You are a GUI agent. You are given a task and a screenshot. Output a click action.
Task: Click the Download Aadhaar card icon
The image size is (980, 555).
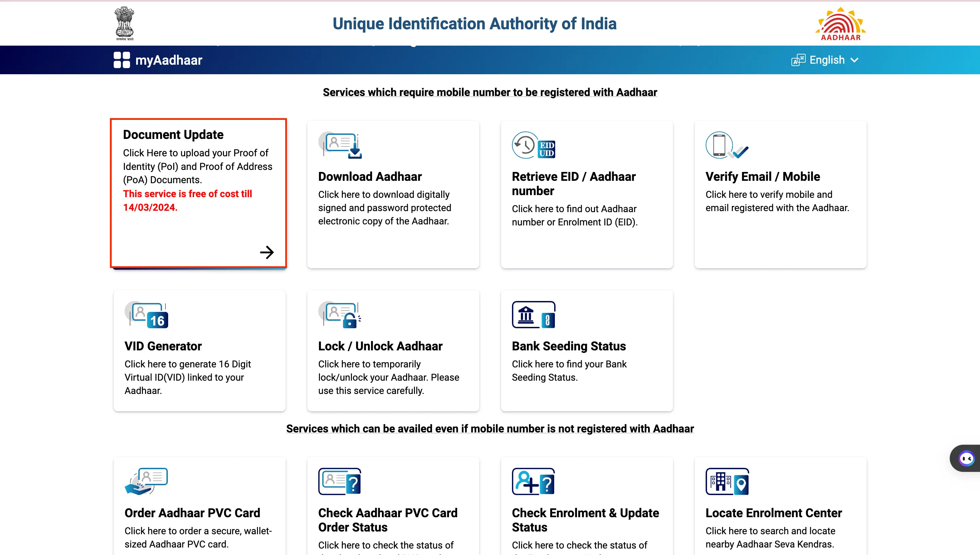pyautogui.click(x=340, y=145)
